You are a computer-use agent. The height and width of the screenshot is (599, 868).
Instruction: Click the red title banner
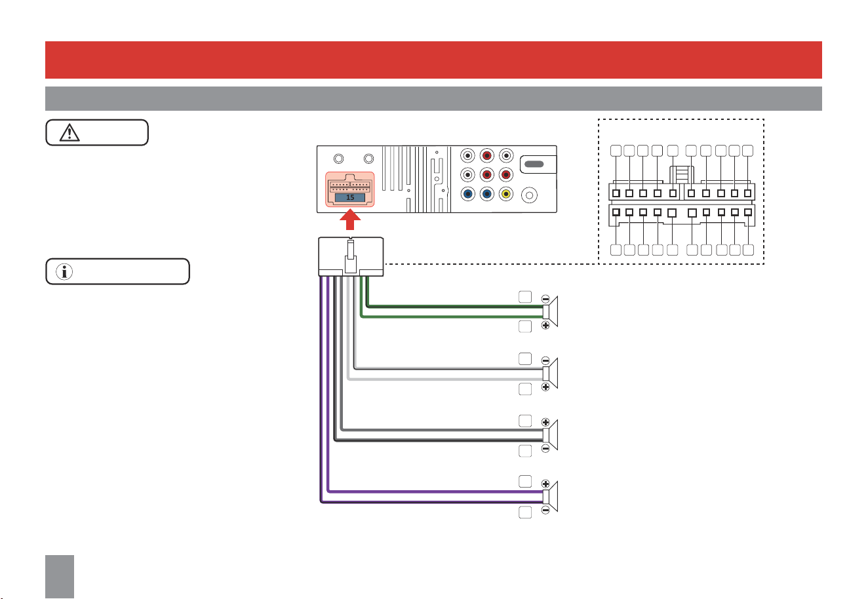(433, 60)
